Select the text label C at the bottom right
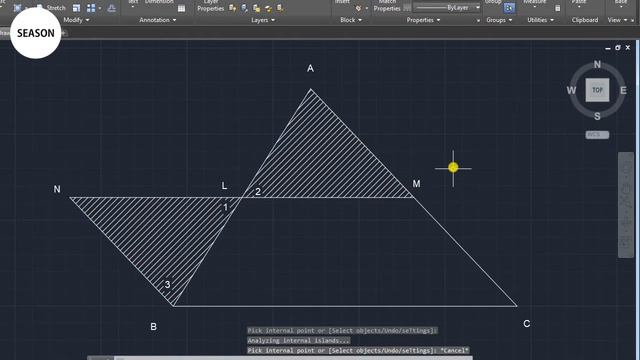Screen dimensions: 640x360 527,324
